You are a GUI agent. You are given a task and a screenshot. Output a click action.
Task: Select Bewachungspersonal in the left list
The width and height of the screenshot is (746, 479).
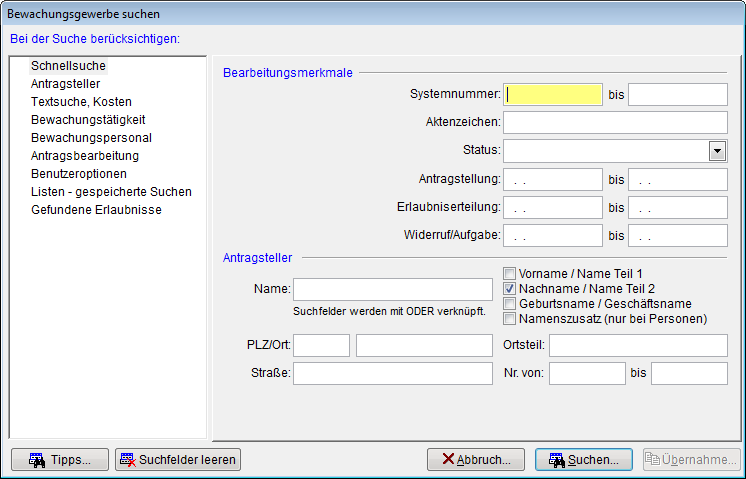point(91,138)
